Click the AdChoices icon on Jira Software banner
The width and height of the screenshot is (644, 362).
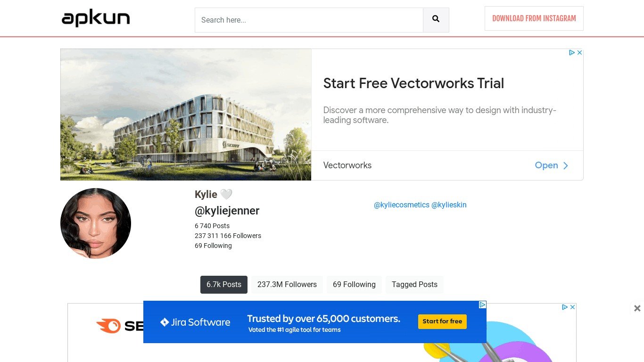pos(482,305)
